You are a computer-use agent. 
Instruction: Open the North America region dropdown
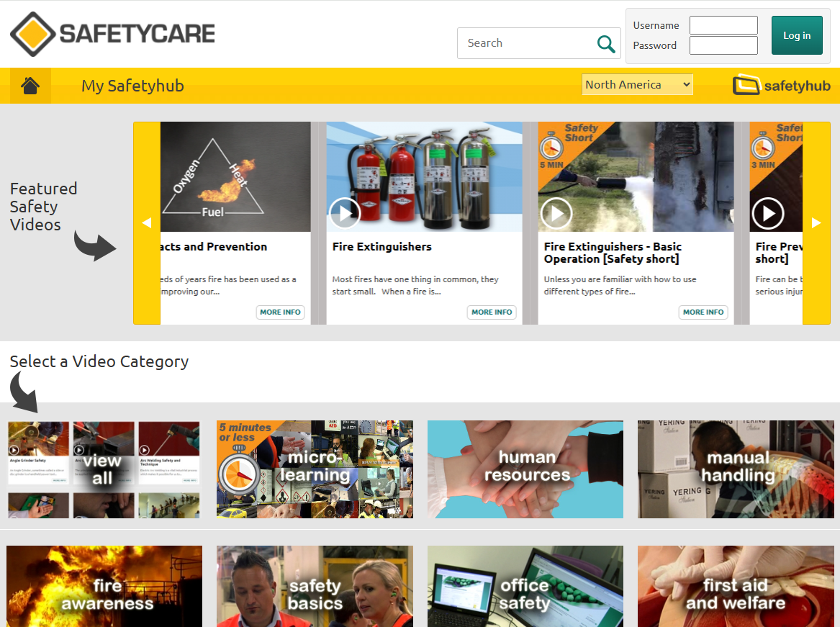click(x=637, y=85)
